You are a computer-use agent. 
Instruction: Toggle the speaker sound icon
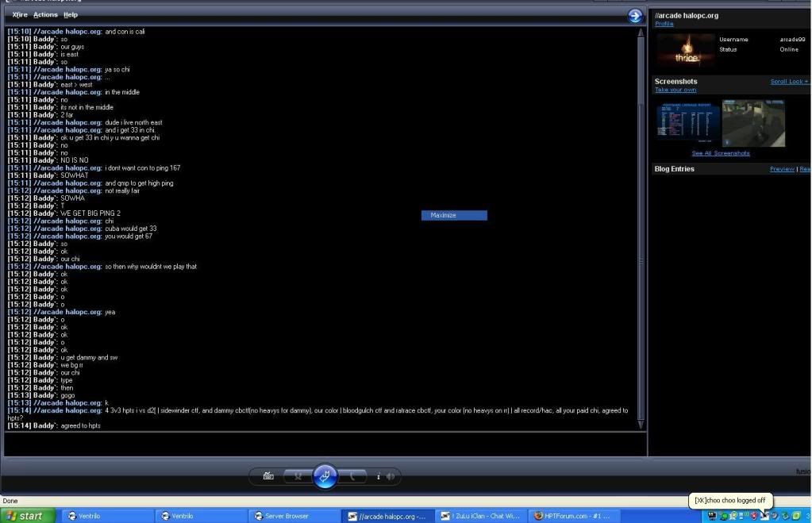point(391,476)
